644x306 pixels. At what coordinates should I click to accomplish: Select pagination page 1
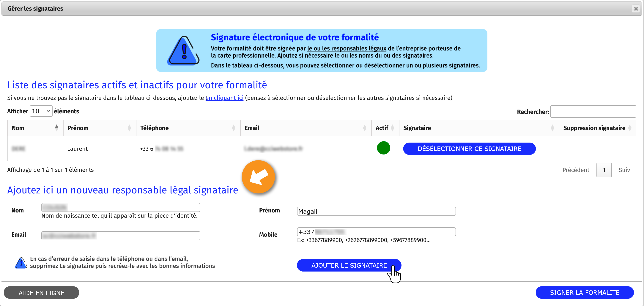[604, 170]
